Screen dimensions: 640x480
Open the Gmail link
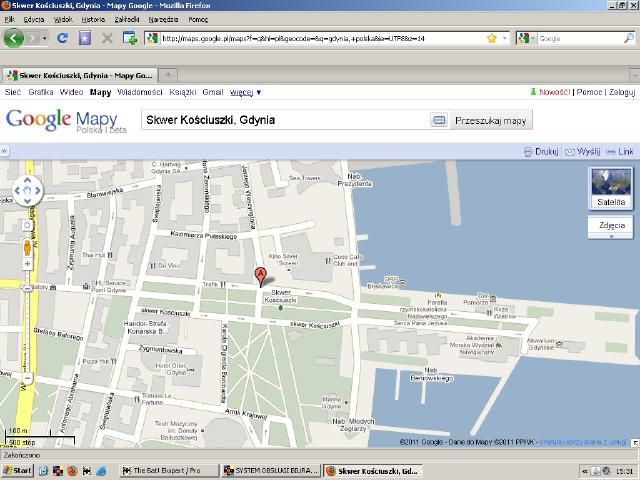213,92
